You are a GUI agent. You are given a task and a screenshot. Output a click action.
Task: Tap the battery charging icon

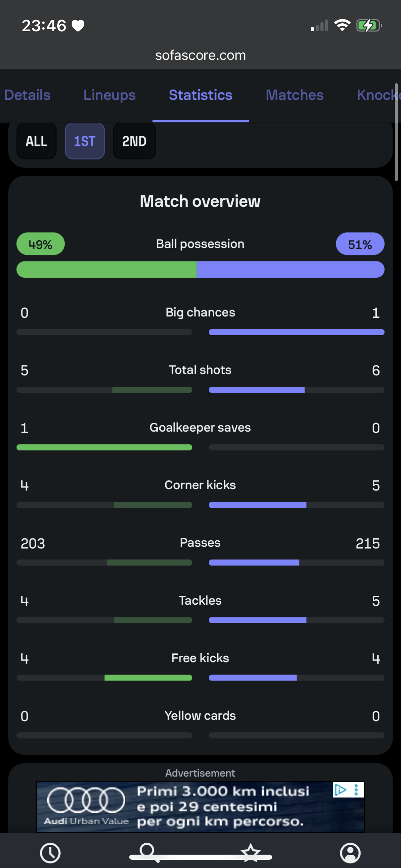369,25
